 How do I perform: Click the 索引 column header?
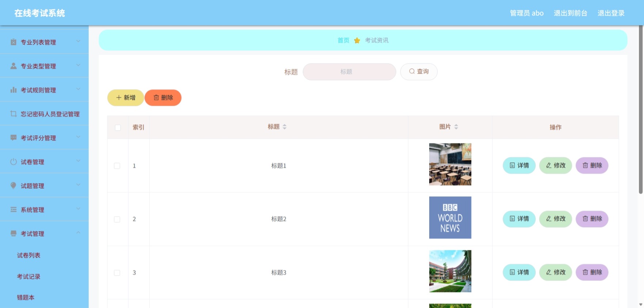[138, 127]
